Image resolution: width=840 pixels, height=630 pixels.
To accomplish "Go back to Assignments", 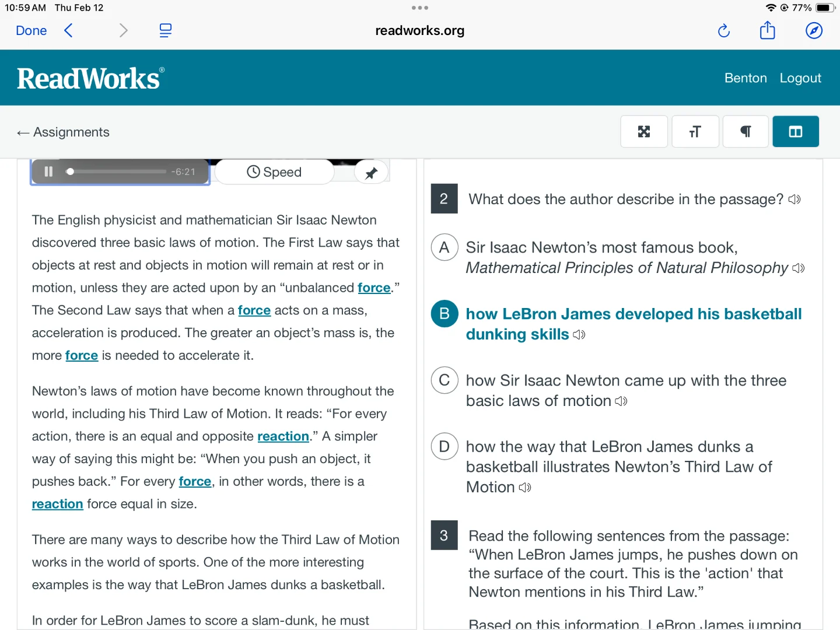I will click(x=64, y=132).
